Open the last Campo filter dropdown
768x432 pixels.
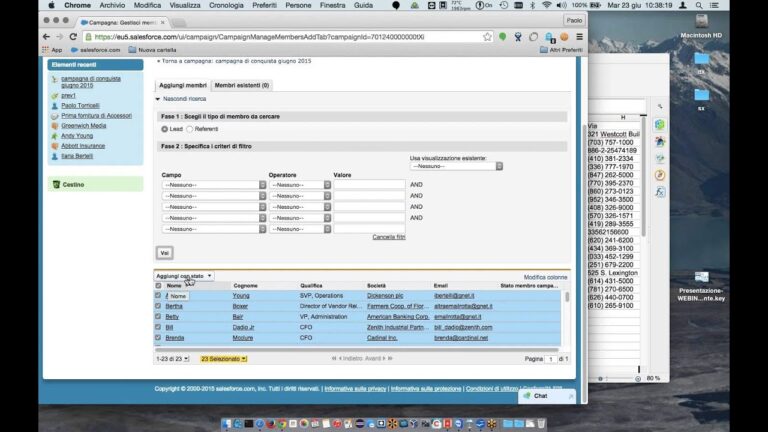pos(214,229)
